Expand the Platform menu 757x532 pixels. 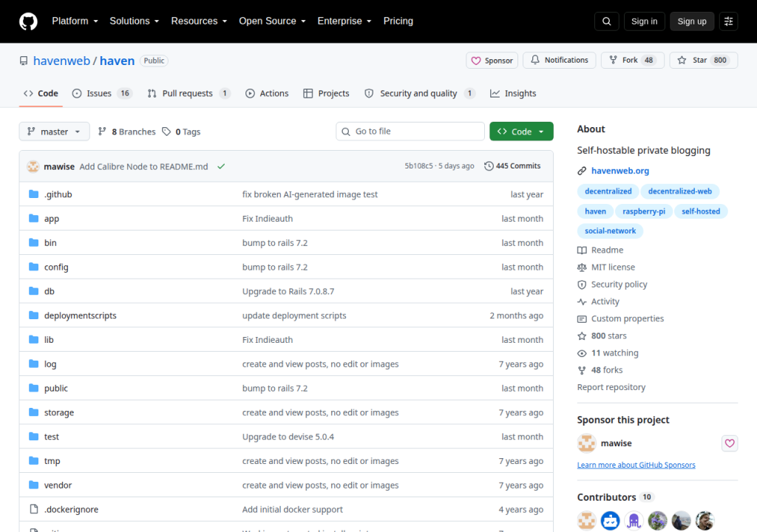coord(75,21)
